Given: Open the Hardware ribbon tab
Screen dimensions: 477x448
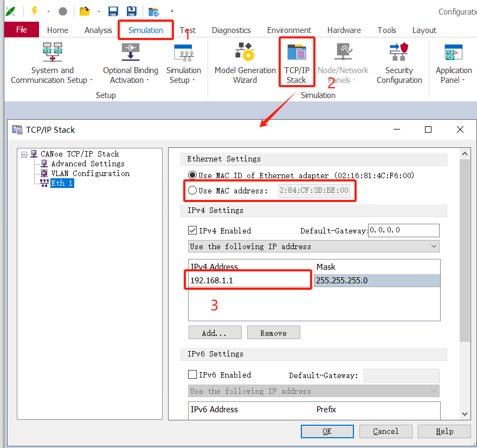Looking at the screenshot, I should point(344,30).
